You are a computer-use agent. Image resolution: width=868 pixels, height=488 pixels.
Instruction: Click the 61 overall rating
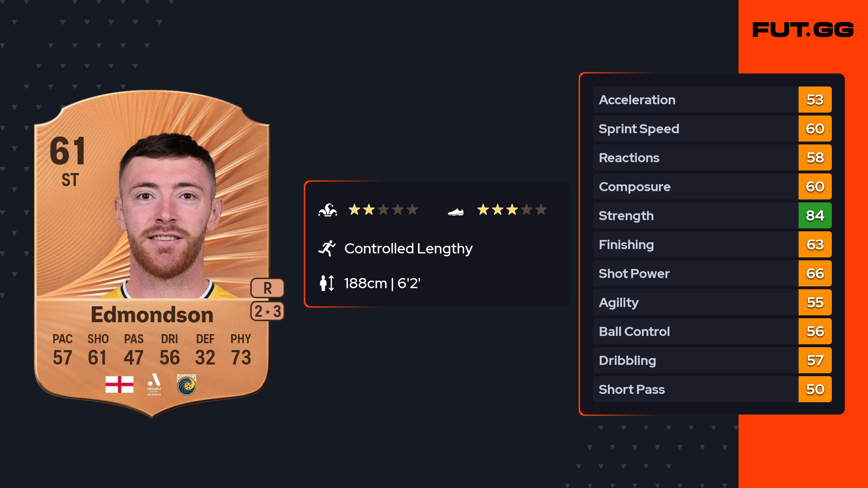click(x=68, y=151)
